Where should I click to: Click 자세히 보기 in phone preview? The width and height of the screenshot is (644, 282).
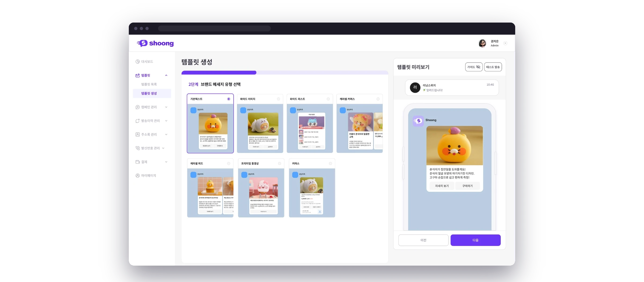pyautogui.click(x=442, y=186)
